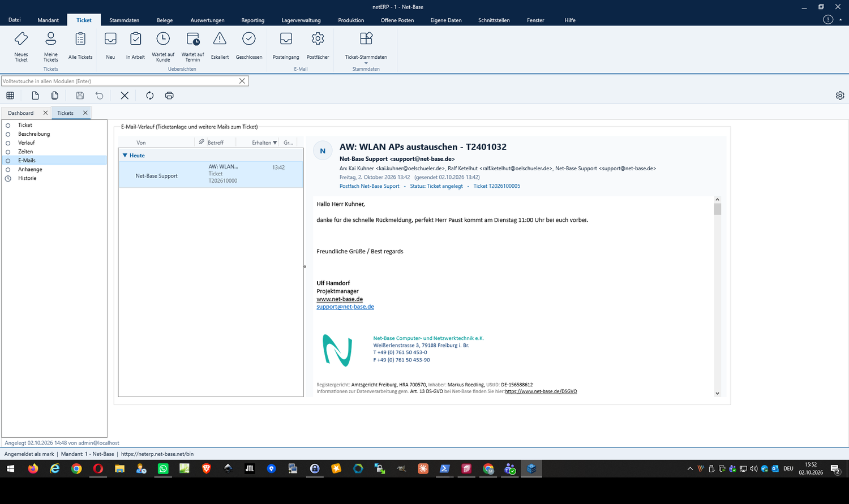Open Meine Tickets in the ribbon
Screen dimensions: 849x504
51,46
